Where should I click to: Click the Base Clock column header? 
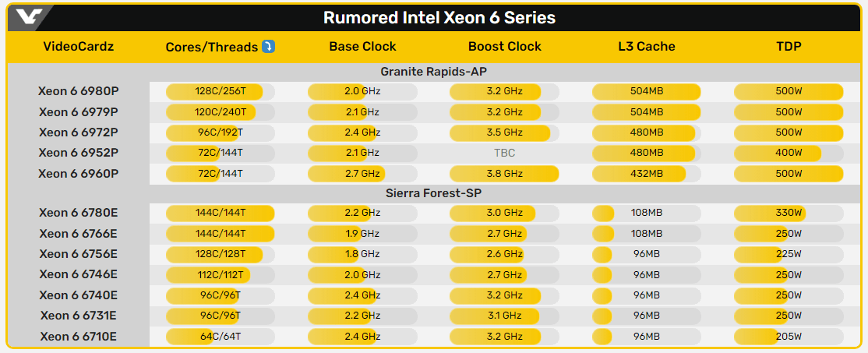[x=362, y=47]
